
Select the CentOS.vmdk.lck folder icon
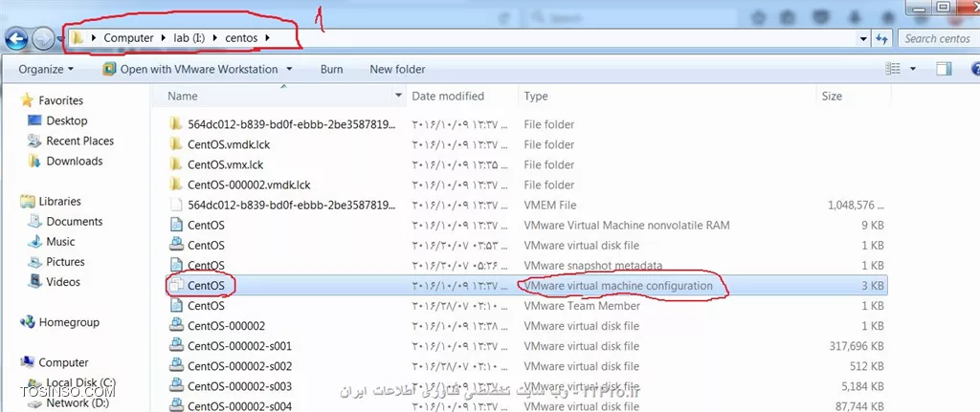coord(176,145)
